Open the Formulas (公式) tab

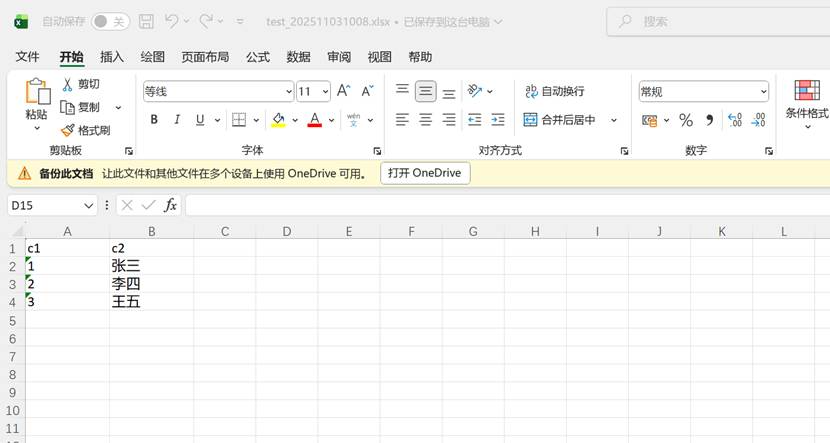(258, 57)
